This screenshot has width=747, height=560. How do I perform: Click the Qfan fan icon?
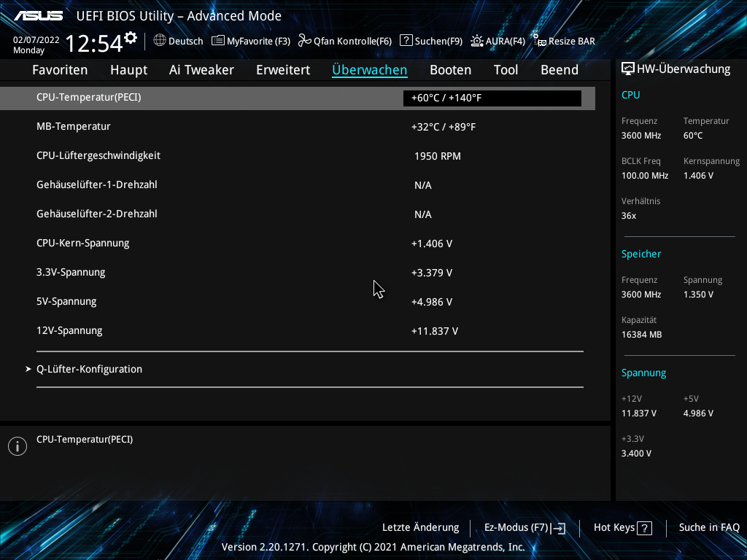[304, 41]
